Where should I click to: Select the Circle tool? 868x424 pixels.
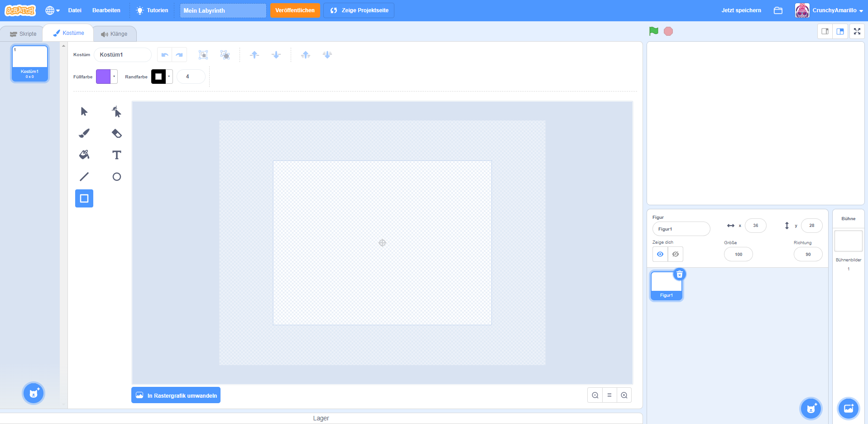117,177
